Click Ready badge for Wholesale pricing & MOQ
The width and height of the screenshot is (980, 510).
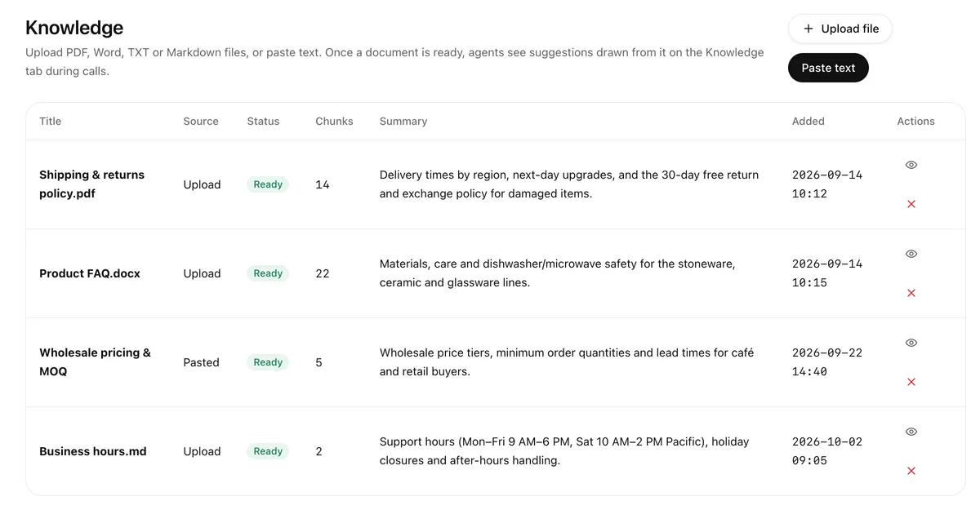[x=268, y=362]
